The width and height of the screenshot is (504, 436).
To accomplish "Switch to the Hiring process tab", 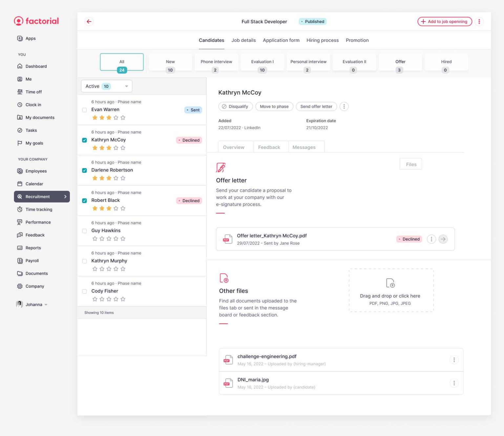I will click(x=322, y=40).
